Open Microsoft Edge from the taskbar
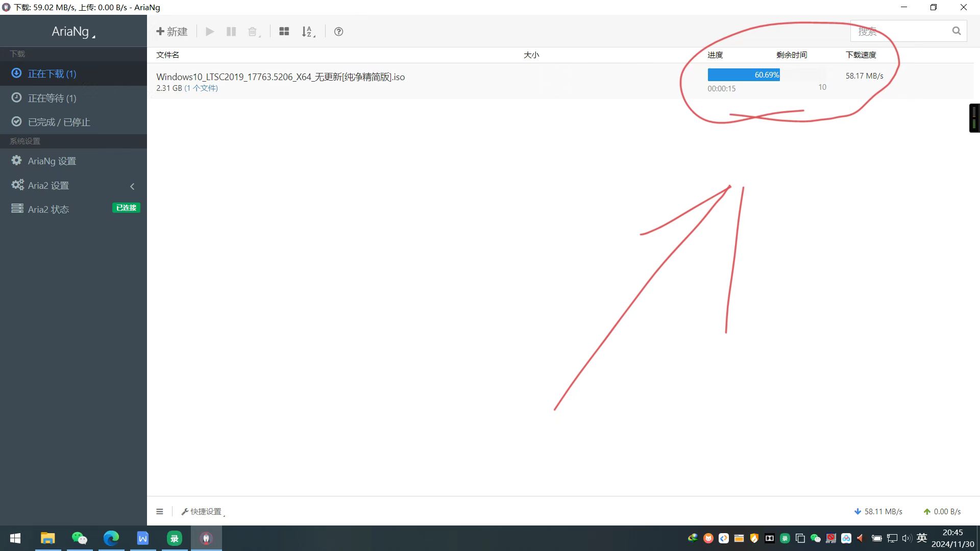980x551 pixels. [x=111, y=538]
